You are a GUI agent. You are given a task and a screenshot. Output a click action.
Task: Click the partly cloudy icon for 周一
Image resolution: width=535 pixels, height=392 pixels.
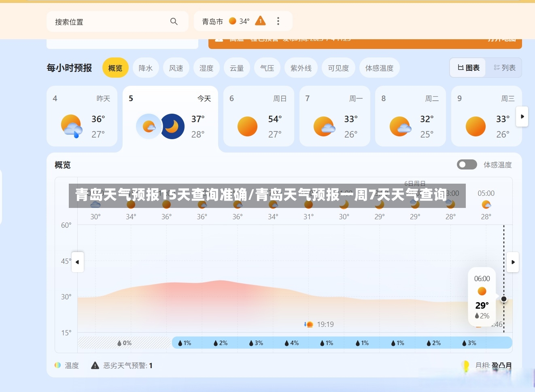324,126
